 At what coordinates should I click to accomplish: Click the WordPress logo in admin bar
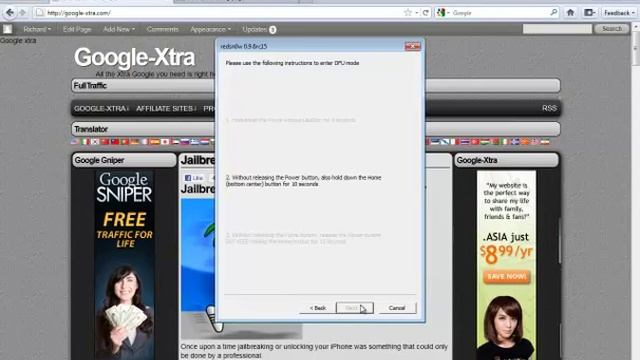pyautogui.click(x=7, y=29)
